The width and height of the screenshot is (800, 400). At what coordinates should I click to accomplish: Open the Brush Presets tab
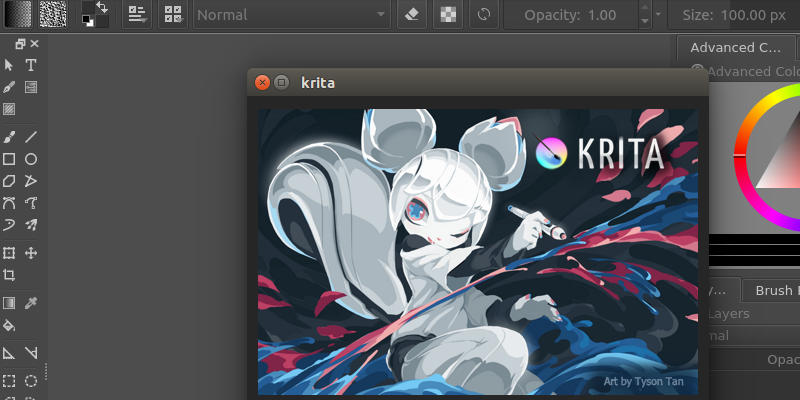point(771,290)
